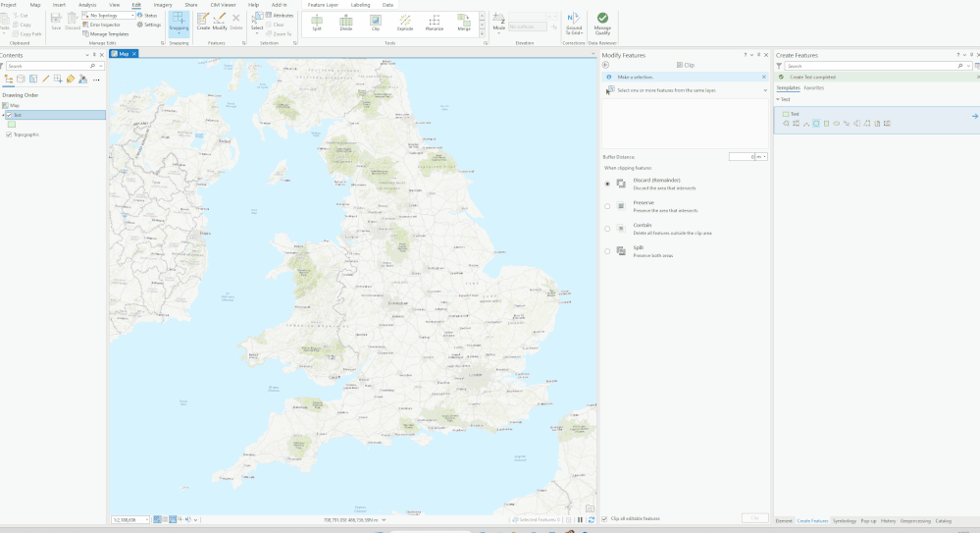Switch to the Imagery ribbon tab
Screen dimensions: 980x533
[163, 5]
